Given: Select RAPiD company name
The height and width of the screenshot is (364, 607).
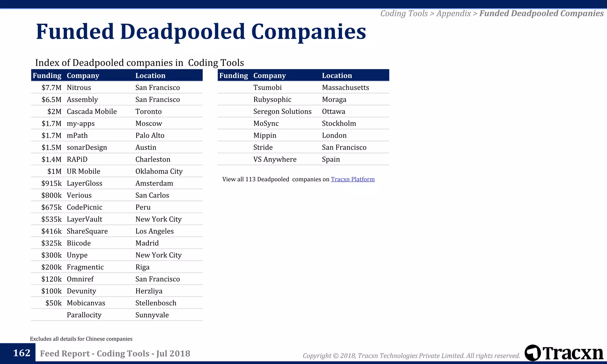Looking at the screenshot, I should (77, 159).
